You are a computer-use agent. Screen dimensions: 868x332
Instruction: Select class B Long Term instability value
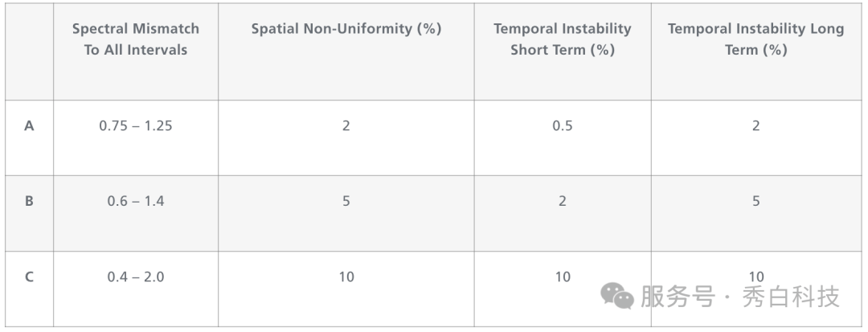[755, 201]
